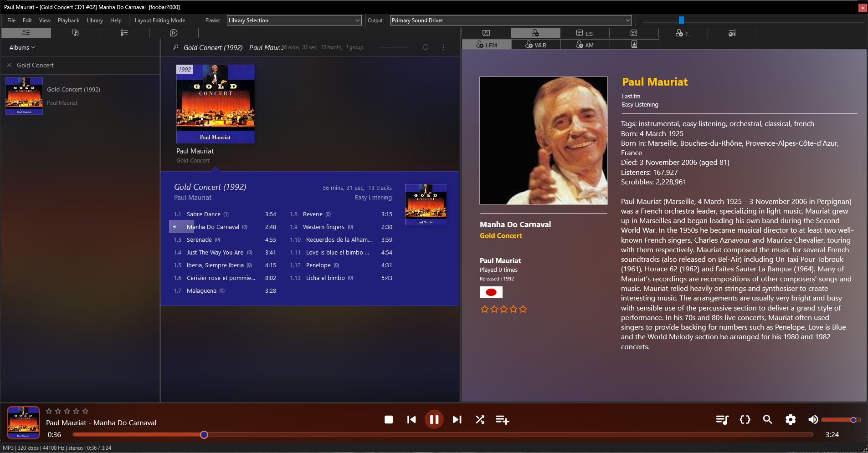
Task: Open the Library menu
Action: point(95,20)
